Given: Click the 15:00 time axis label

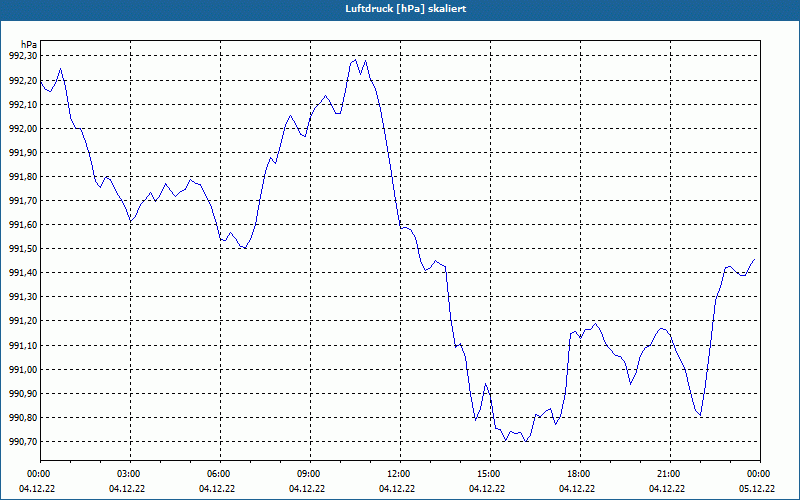Looking at the screenshot, I should tap(490, 474).
